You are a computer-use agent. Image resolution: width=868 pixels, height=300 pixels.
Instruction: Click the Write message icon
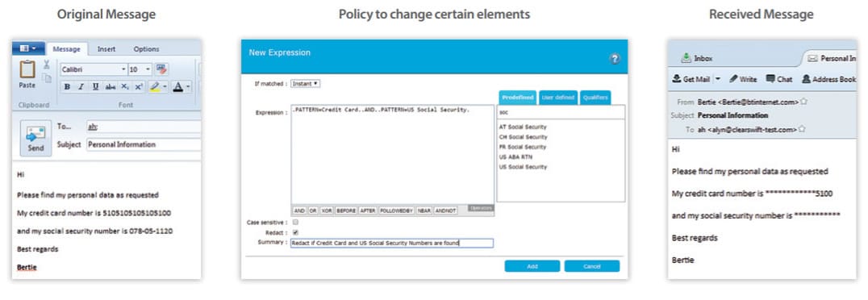(733, 79)
